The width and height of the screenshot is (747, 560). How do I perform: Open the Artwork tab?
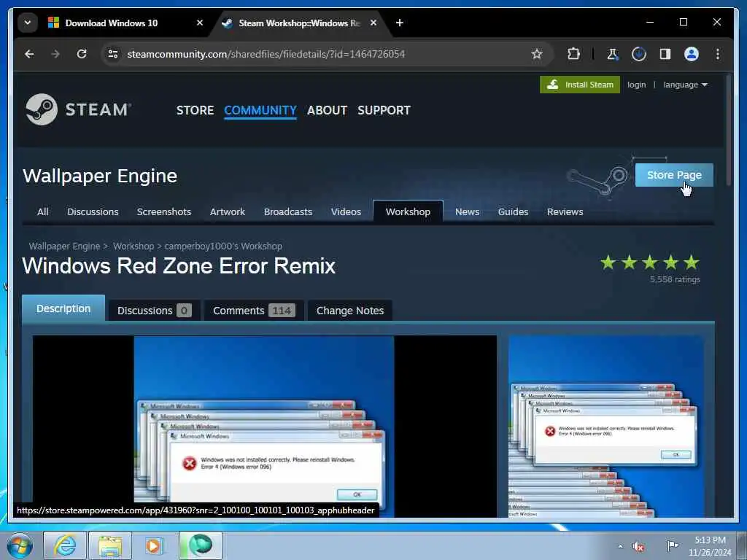(x=228, y=212)
